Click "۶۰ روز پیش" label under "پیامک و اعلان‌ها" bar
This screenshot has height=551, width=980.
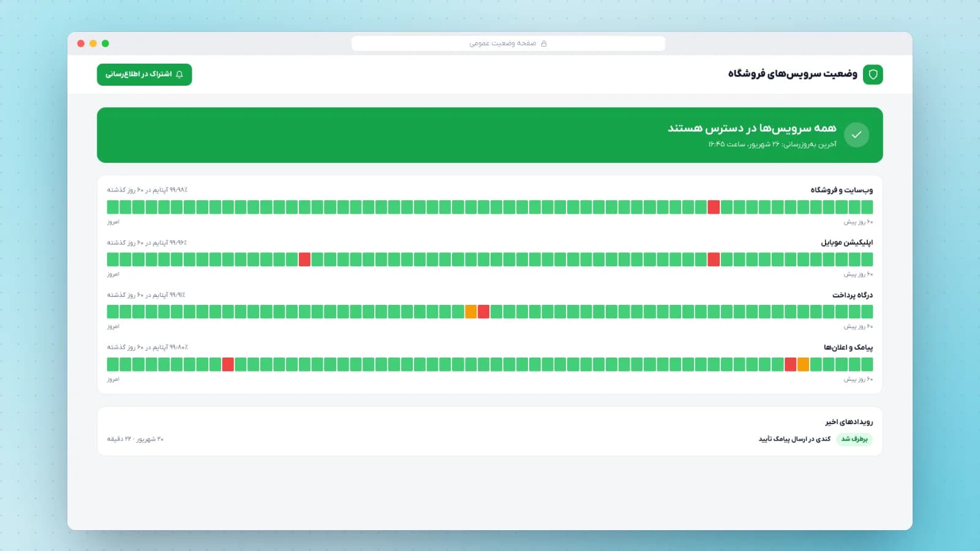point(858,380)
